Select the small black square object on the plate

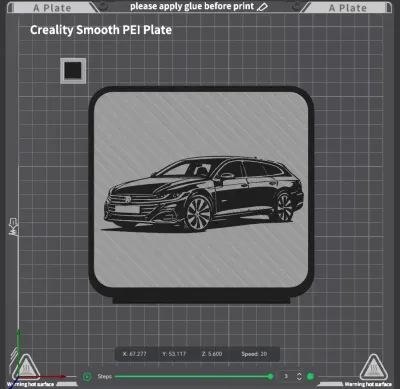(73, 70)
